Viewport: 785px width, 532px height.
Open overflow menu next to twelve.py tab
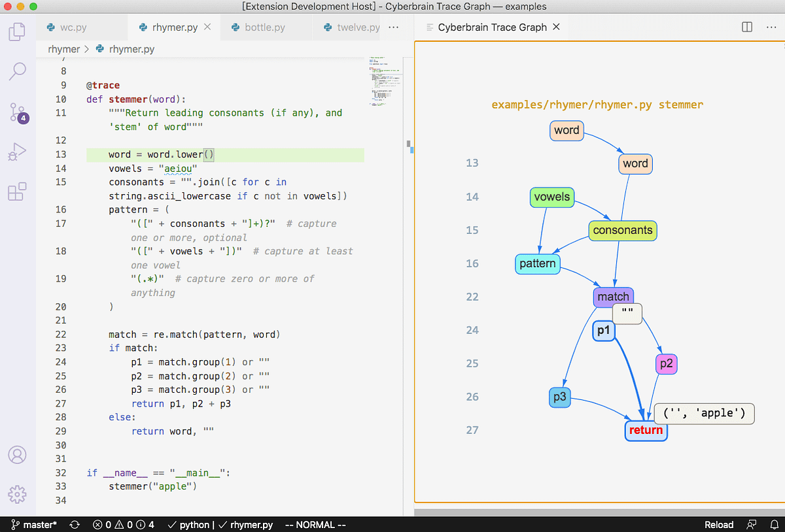pyautogui.click(x=394, y=27)
